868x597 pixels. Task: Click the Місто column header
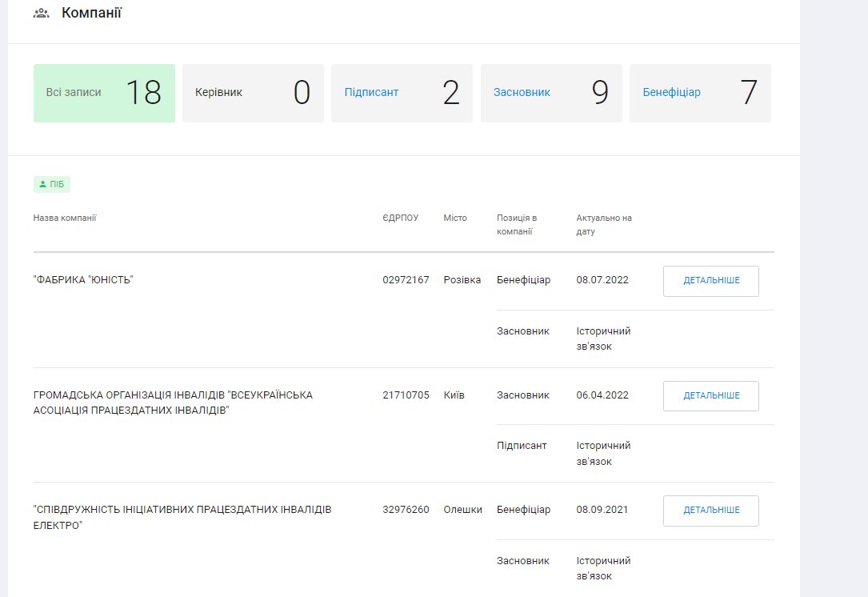coord(454,218)
